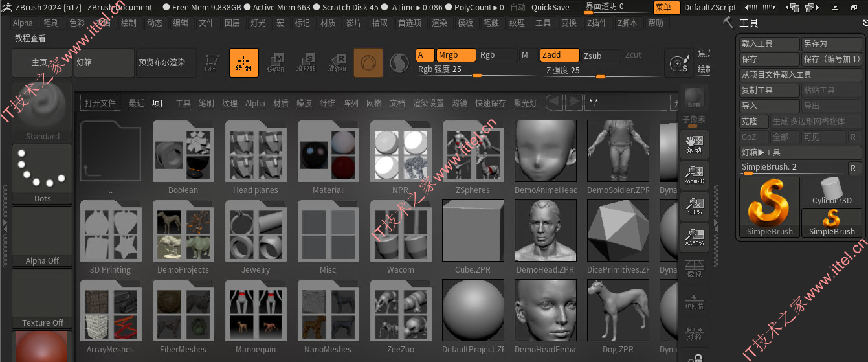Switch to the 材质 LightBox tab
The image size is (868, 362).
tap(281, 103)
